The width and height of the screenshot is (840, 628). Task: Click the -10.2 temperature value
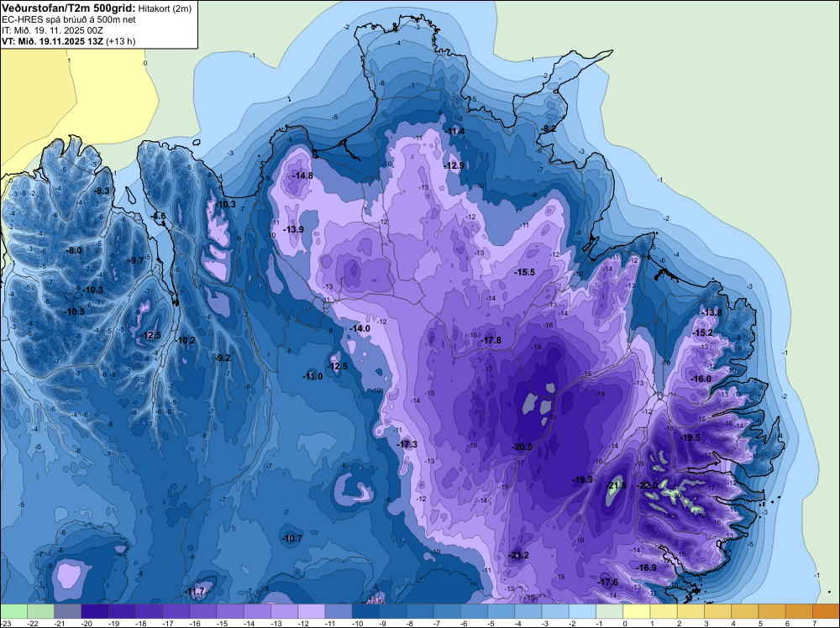tap(186, 340)
